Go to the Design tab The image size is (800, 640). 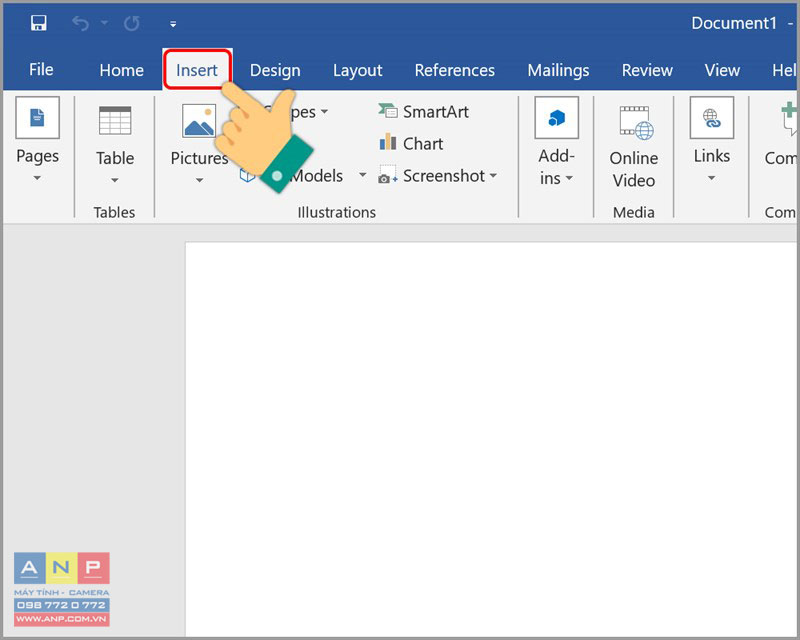[x=275, y=70]
